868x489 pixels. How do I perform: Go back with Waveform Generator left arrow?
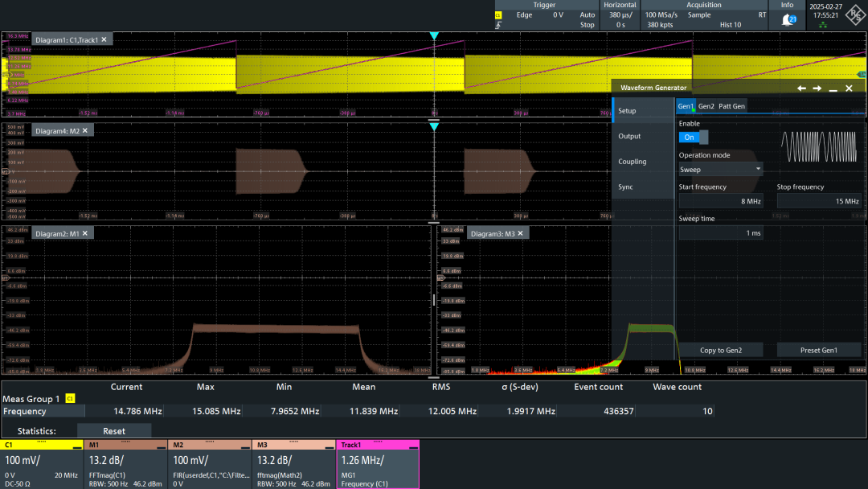801,88
